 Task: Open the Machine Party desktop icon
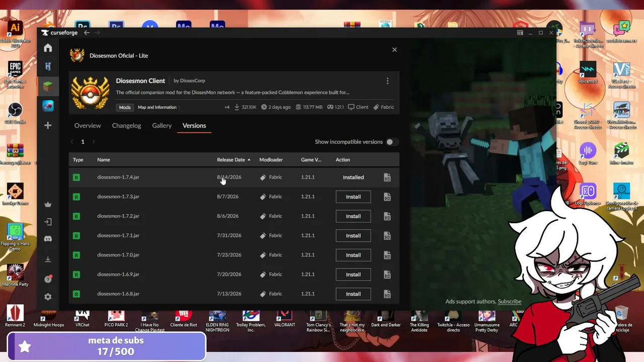[15, 276]
